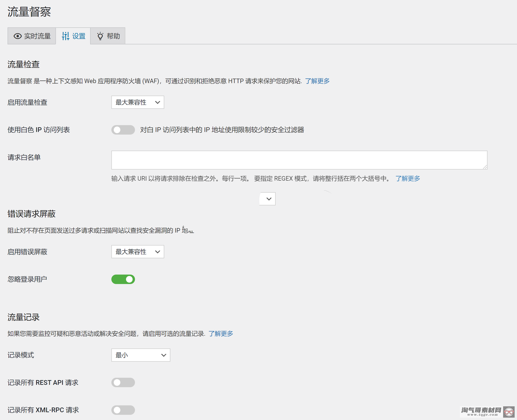Viewport: 517px width, 420px height.
Task: Open the 启用错误屏蔽 dropdown
Action: point(138,252)
